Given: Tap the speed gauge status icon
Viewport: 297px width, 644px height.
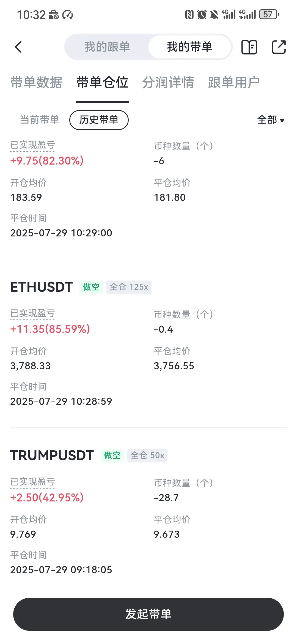Looking at the screenshot, I should [x=68, y=15].
